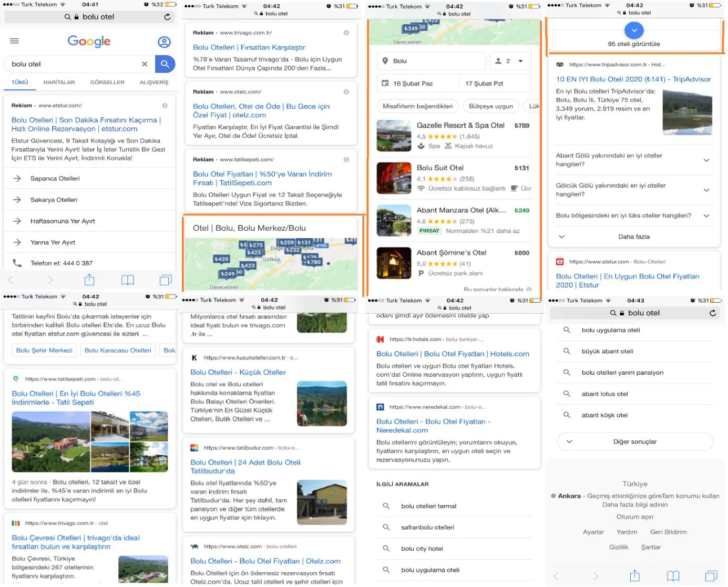The width and height of the screenshot is (728, 587).
Task: Open Safari bookmarks in the 04:41 screen
Action: point(128,280)
